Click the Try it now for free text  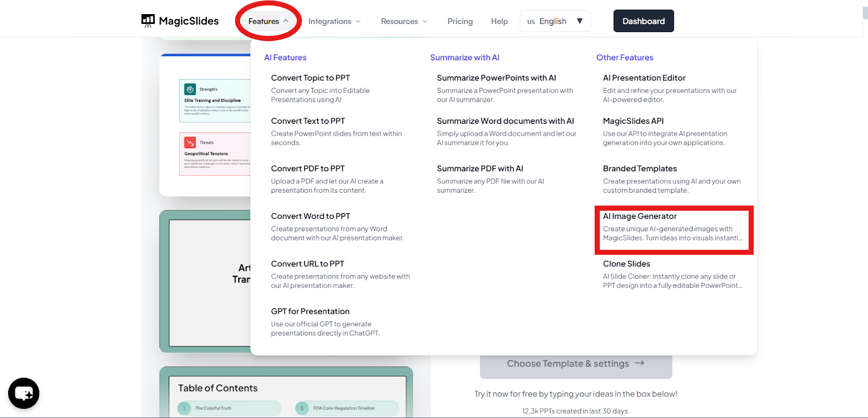(x=576, y=394)
